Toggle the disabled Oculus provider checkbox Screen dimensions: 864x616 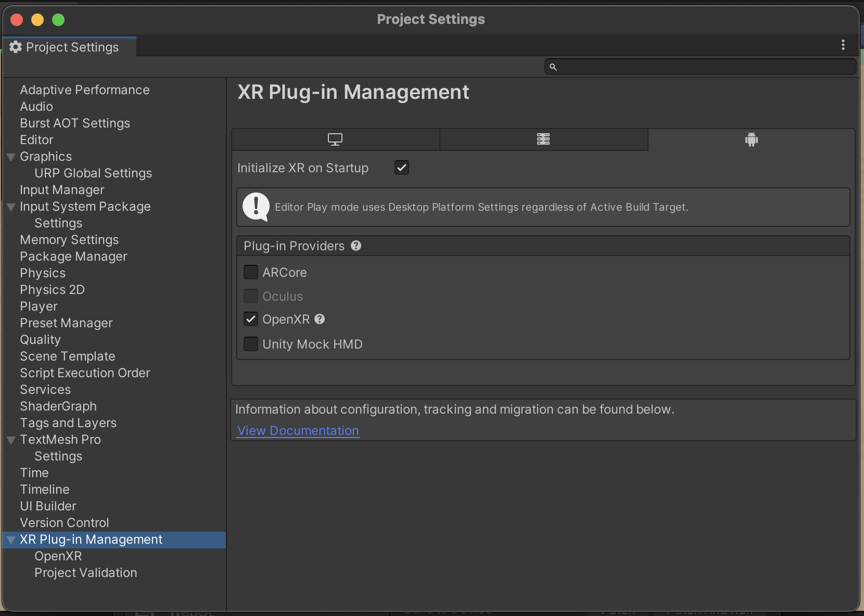point(251,296)
